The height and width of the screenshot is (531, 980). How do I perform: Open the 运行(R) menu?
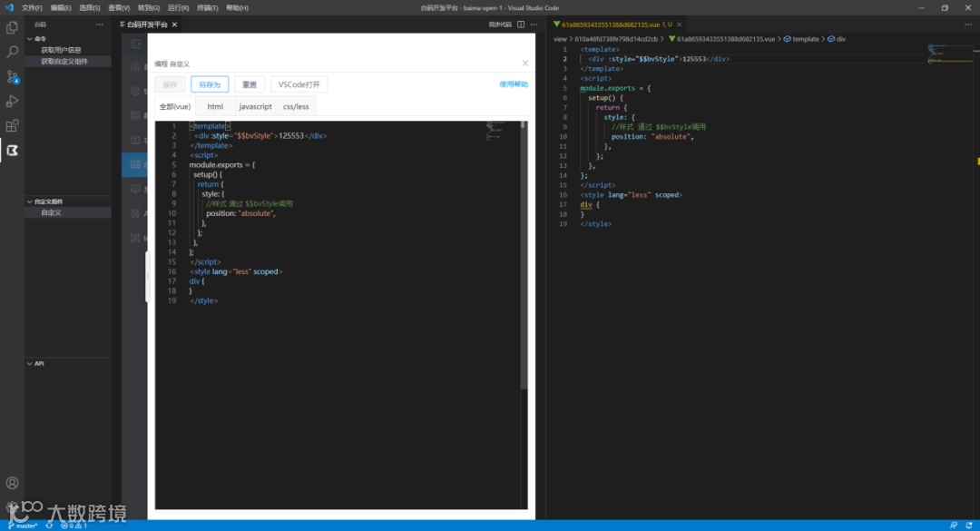click(x=178, y=7)
